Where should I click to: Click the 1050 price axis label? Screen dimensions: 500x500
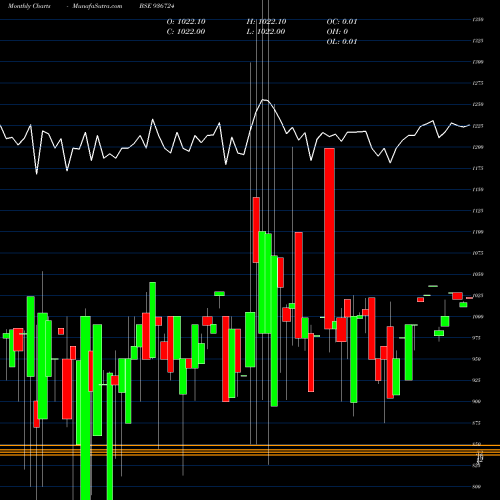(x=478, y=274)
